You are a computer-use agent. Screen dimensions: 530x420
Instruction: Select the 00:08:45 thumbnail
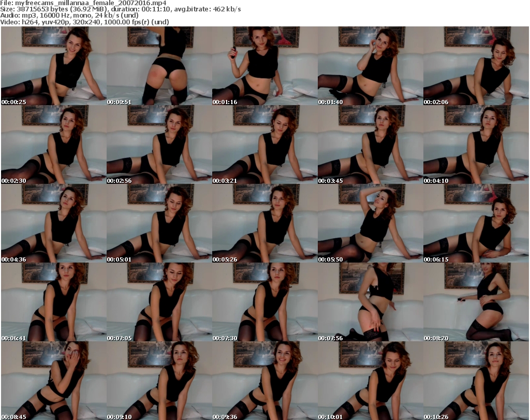pyautogui.click(x=54, y=381)
